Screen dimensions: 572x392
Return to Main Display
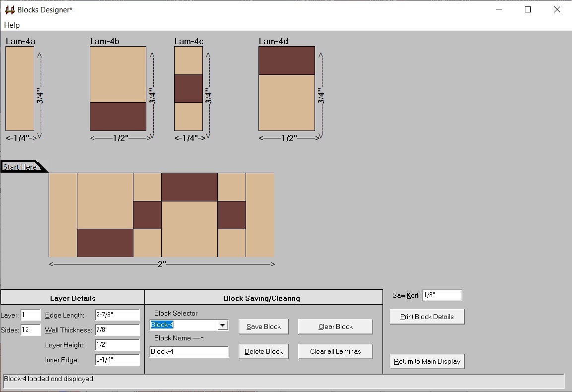pyautogui.click(x=427, y=361)
